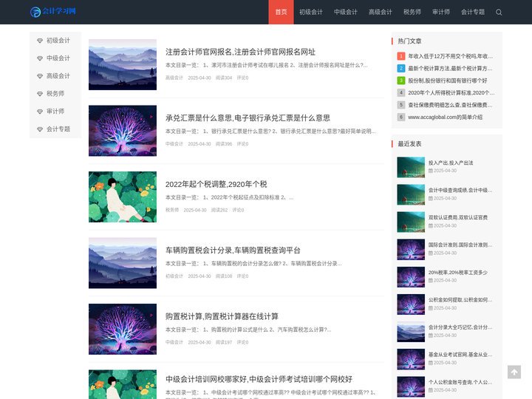This screenshot has height=399, width=532.
Task: Click thumbnail beside 双软认证费用 recent post
Action: pos(411,222)
